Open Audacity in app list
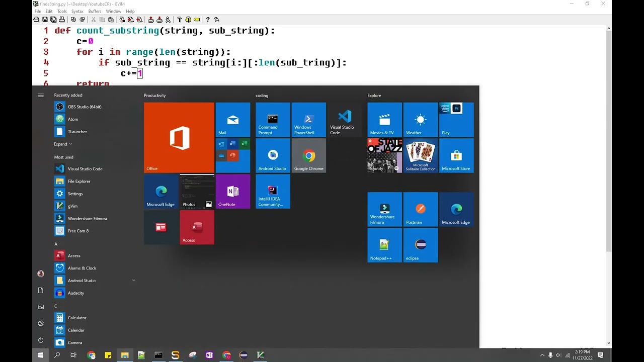This screenshot has width=644, height=362. pos(95,293)
